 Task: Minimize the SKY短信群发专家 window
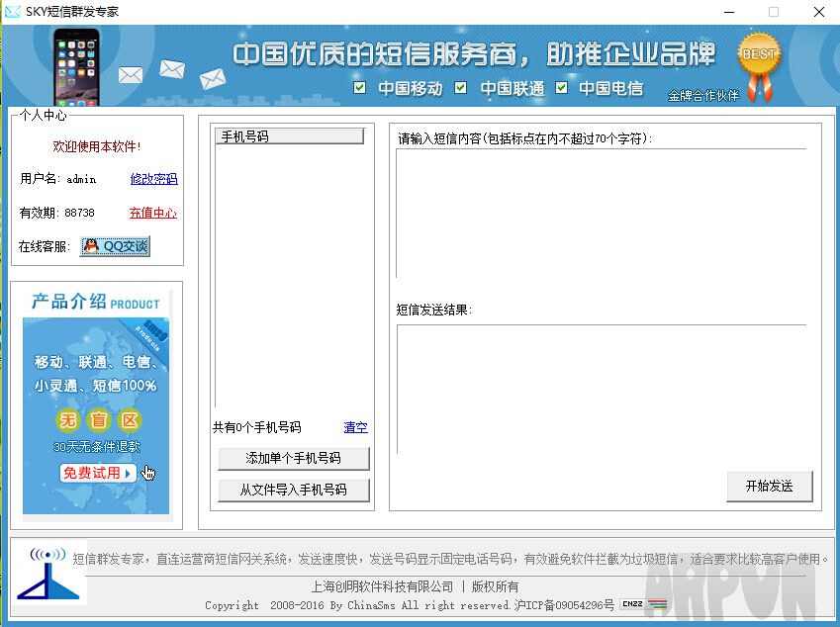point(729,12)
